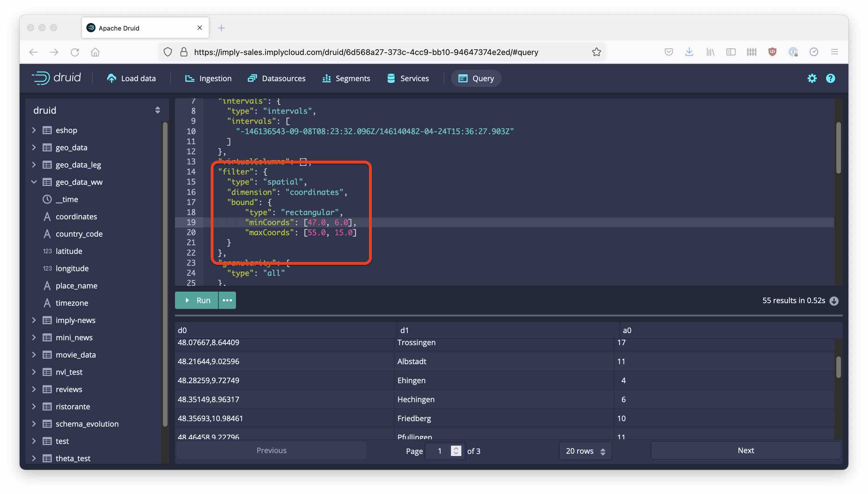868x494 pixels.
Task: Open the Load data view
Action: 131,78
